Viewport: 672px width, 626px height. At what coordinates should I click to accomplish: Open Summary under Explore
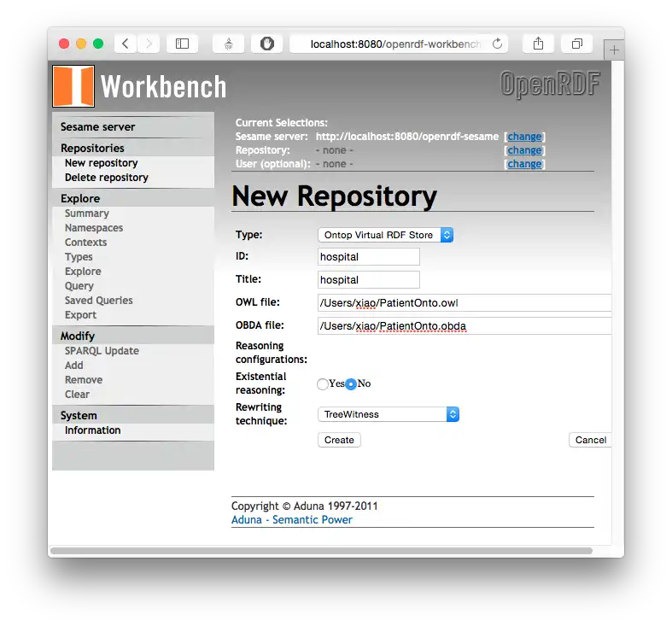click(x=86, y=214)
